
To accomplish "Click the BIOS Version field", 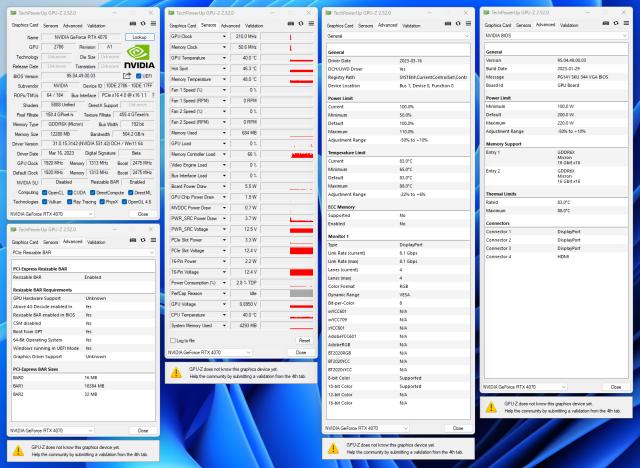I will [81, 76].
